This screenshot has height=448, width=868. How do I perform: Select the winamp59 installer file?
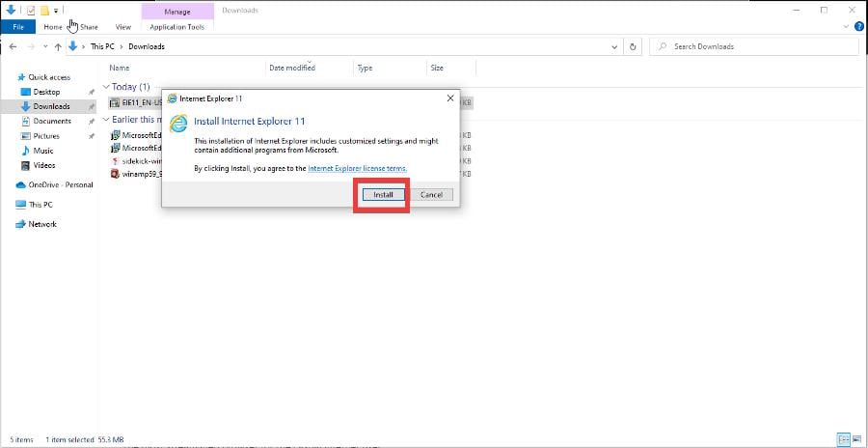(x=136, y=174)
